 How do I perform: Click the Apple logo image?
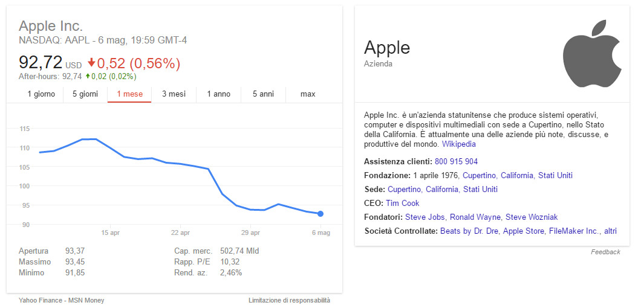[593, 53]
